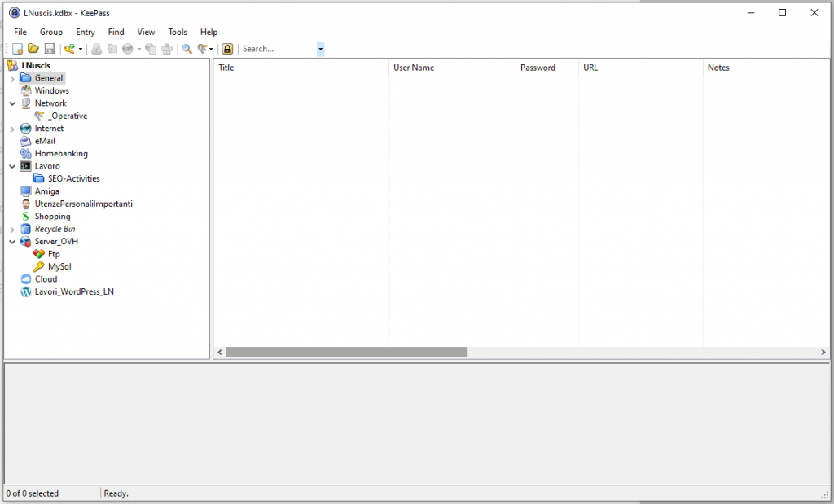Sort entries by the Password column header
The width and height of the screenshot is (834, 504).
point(546,68)
